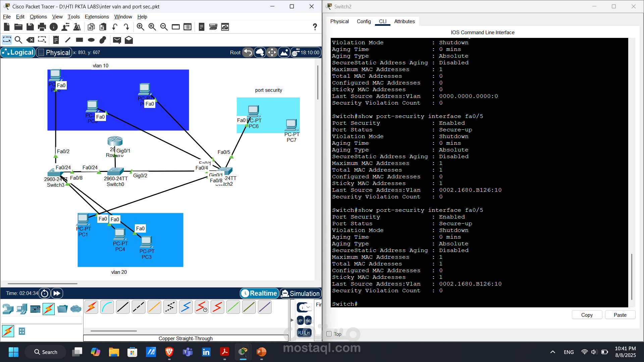Reset the workspace zoom
This screenshot has width=644, height=362.
pyautogui.click(x=152, y=27)
